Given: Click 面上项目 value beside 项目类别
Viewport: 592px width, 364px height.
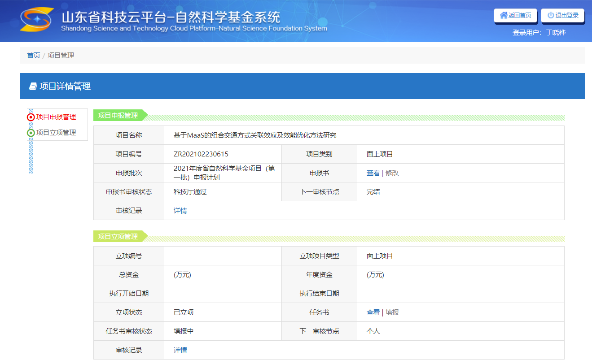Looking at the screenshot, I should pyautogui.click(x=380, y=154).
